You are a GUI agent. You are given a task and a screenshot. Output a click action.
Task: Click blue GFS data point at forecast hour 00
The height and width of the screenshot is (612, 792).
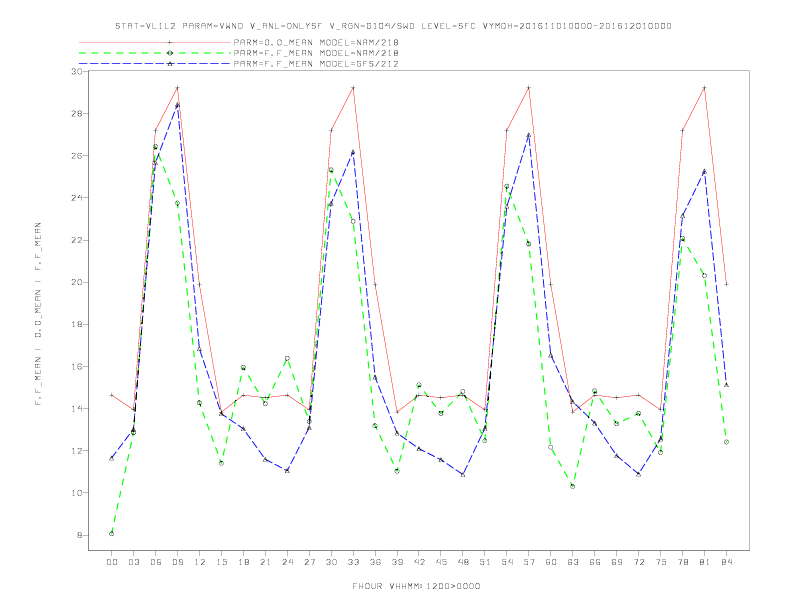coord(112,458)
